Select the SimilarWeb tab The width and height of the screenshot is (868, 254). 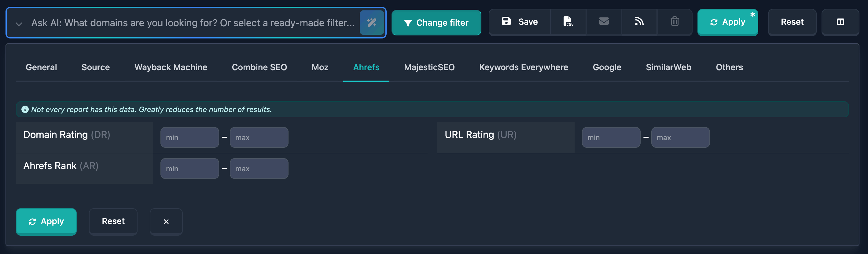coord(668,67)
